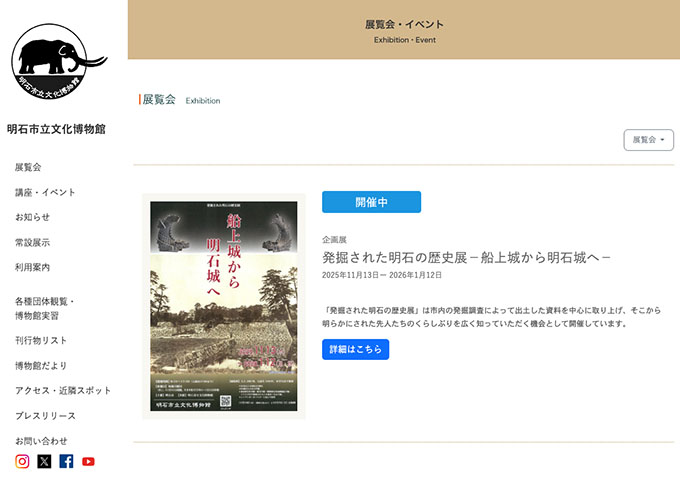The width and height of the screenshot is (680, 480).
Task: Click 明石市立文化博物館 site title
Action: tap(56, 129)
